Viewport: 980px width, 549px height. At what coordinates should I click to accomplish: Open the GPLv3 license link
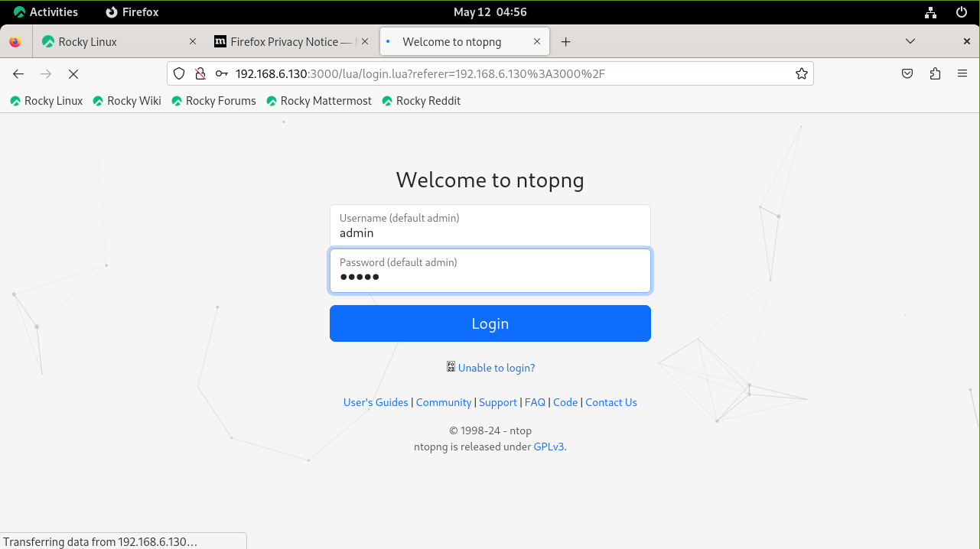(549, 447)
